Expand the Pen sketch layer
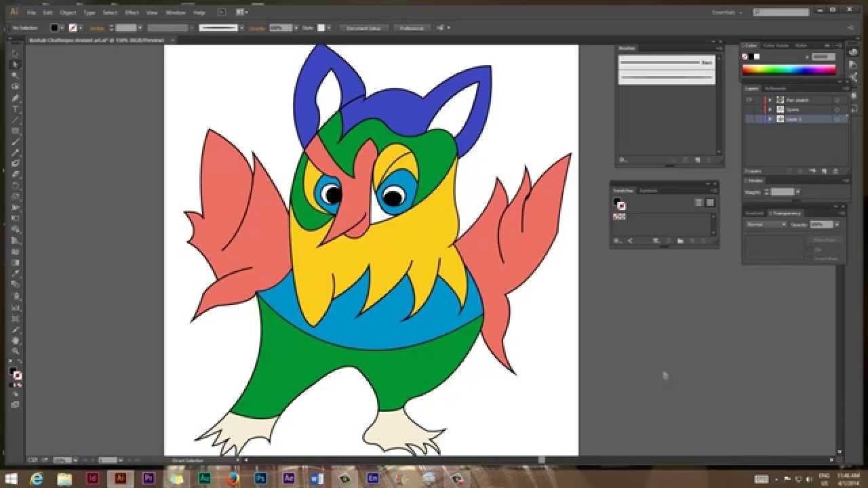This screenshot has width=868, height=488. 770,100
